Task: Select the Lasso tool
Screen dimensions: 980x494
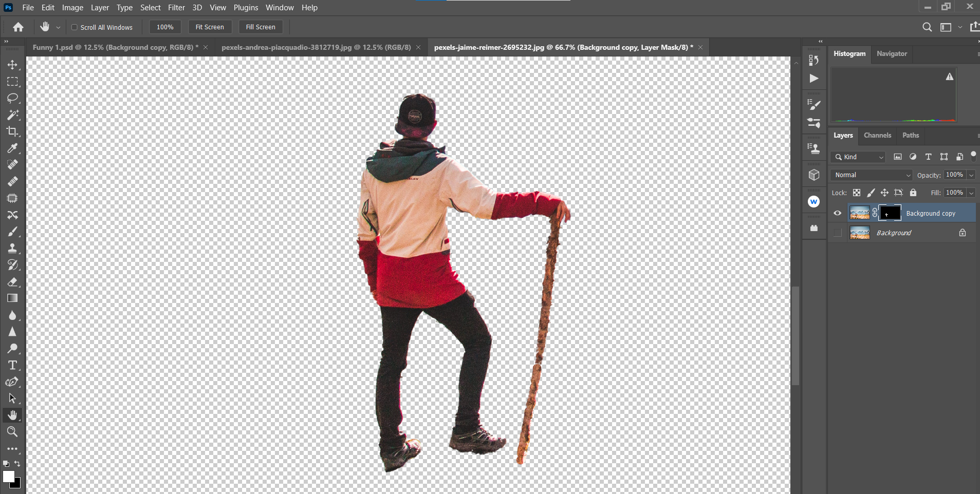Action: coord(13,99)
